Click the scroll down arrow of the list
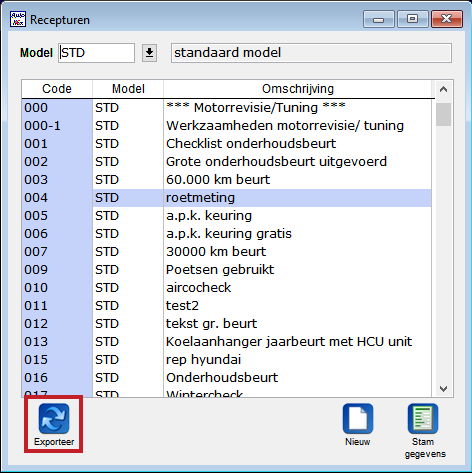 [x=443, y=388]
